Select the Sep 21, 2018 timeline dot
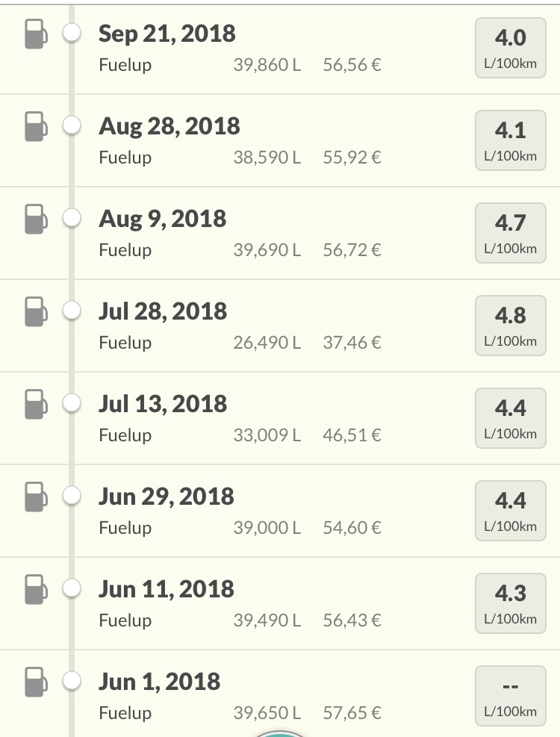This screenshot has width=560, height=737. (72, 34)
